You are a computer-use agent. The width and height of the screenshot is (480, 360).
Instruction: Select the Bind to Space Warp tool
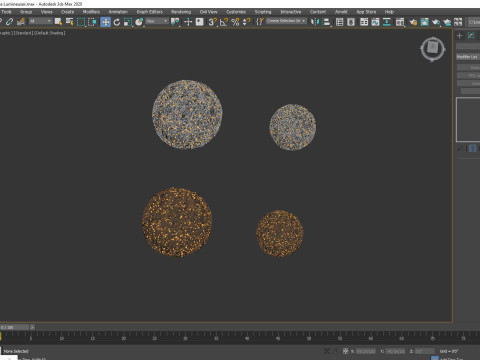click(x=21, y=22)
